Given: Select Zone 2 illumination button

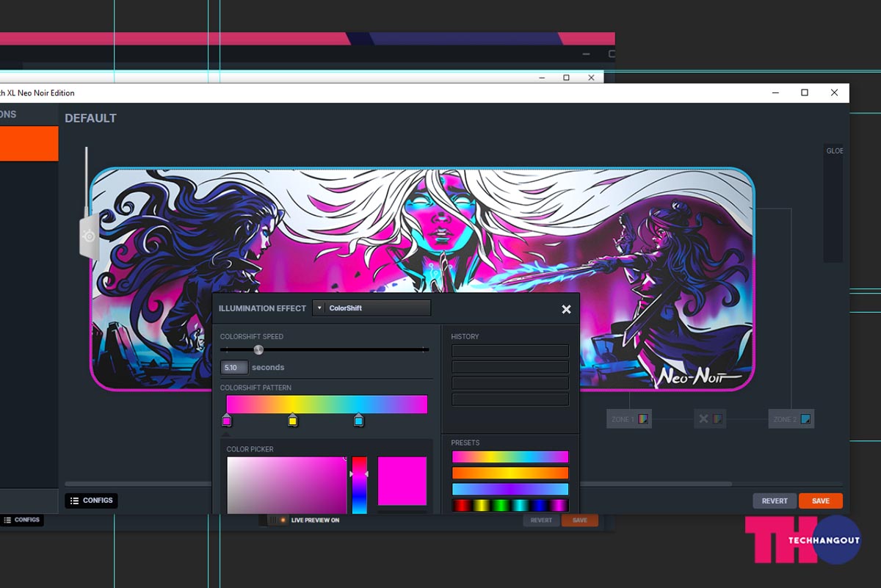Looking at the screenshot, I should [791, 419].
